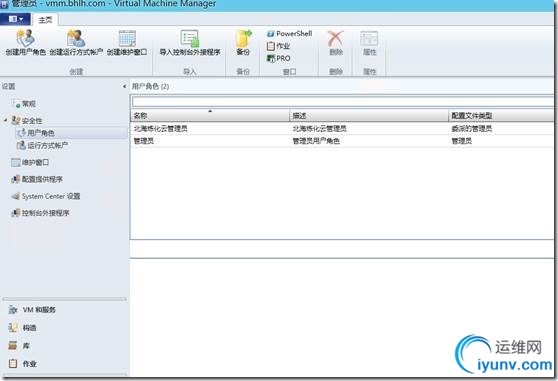The width and height of the screenshot is (558, 381).
Task: Click the 作业 clipboard workspace icon
Action: point(13,364)
